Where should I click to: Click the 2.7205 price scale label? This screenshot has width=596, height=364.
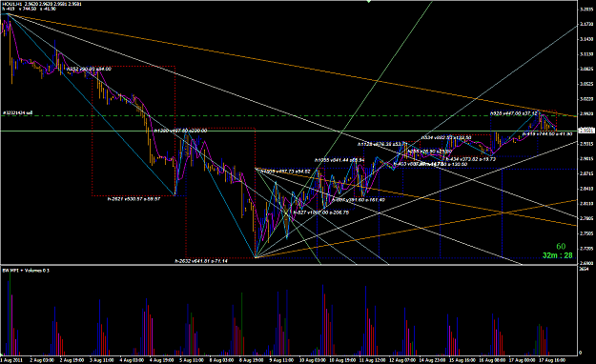(586, 248)
